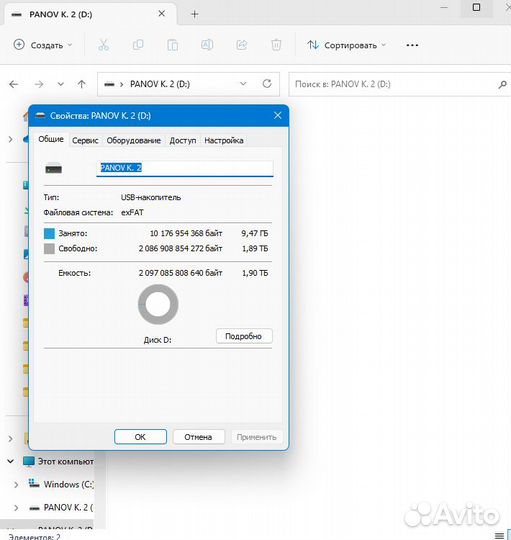Open the Доступ tab
Viewport: 511px width, 540px height.
[x=182, y=141]
